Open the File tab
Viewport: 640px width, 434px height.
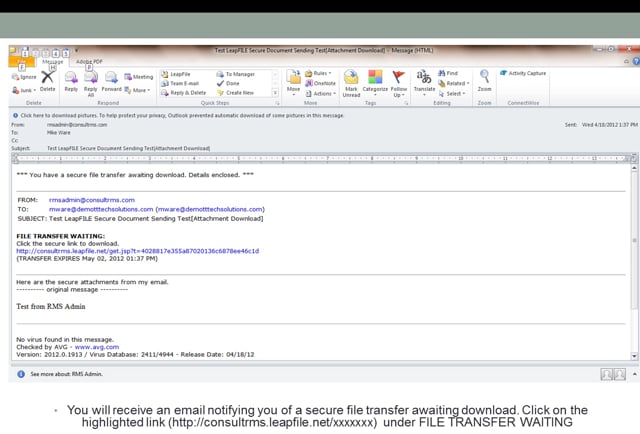21,62
